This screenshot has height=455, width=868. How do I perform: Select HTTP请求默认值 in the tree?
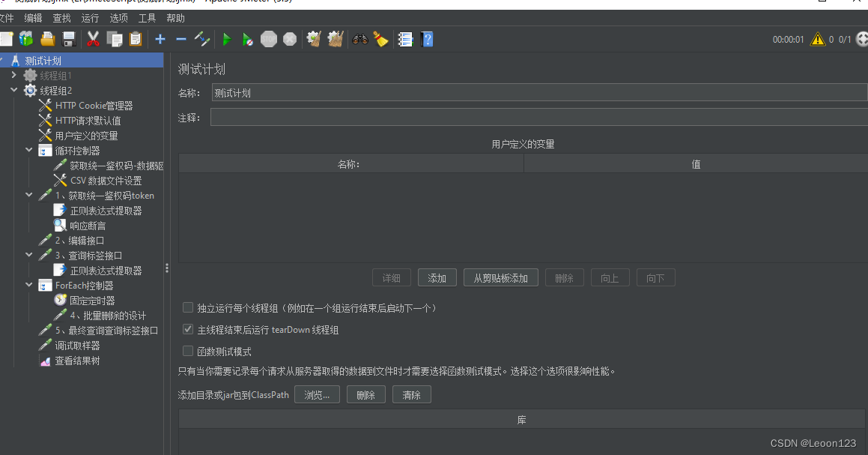click(x=88, y=120)
